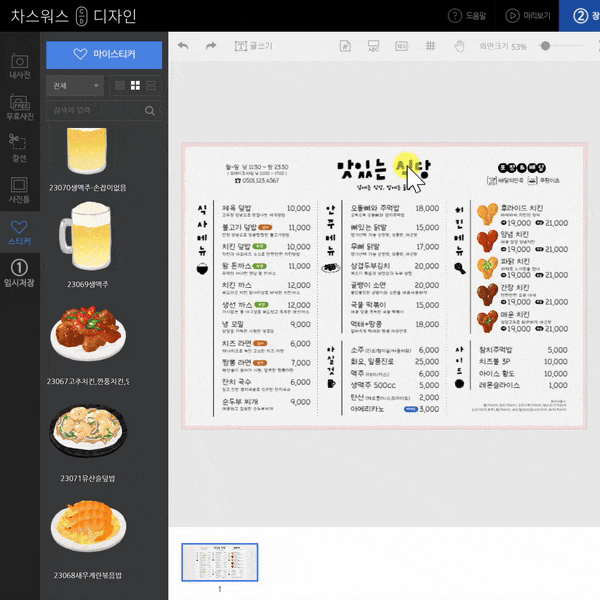Open 도움말 help

pos(467,16)
